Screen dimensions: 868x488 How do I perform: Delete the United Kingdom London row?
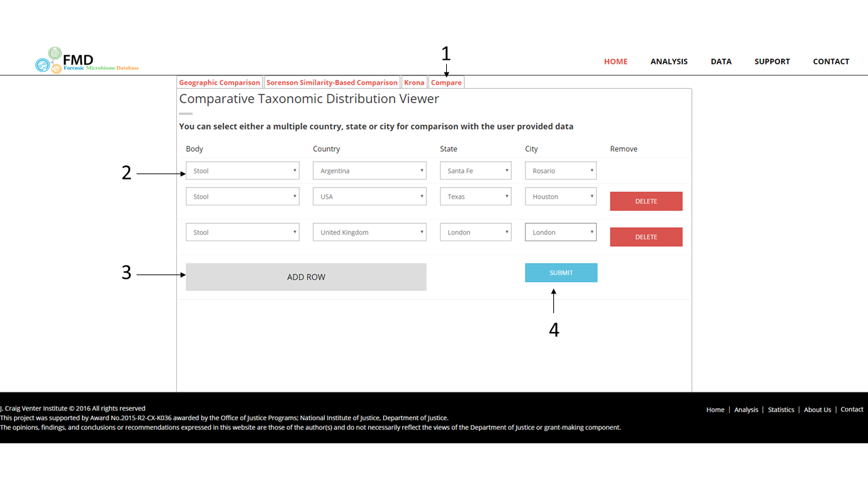646,237
